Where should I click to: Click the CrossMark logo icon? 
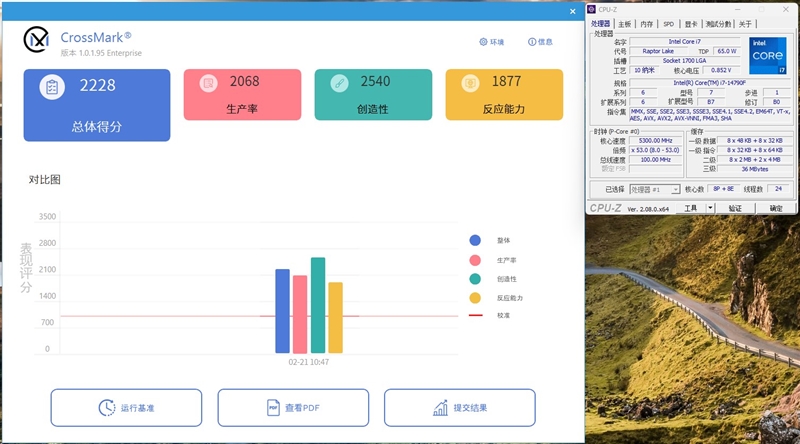(x=36, y=39)
